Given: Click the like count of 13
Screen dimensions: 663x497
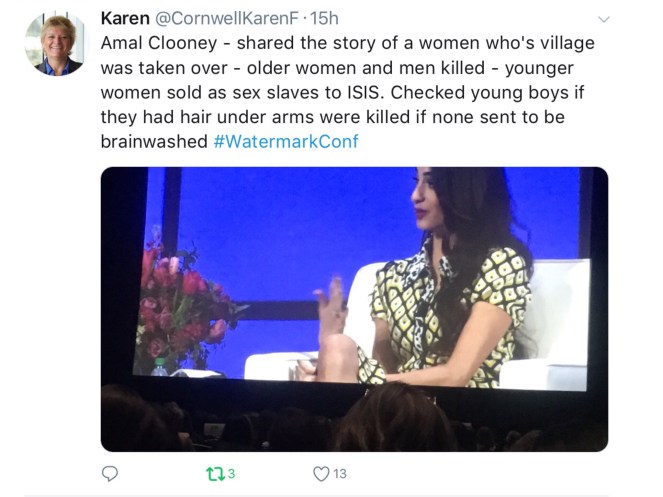Looking at the screenshot, I should tap(340, 473).
